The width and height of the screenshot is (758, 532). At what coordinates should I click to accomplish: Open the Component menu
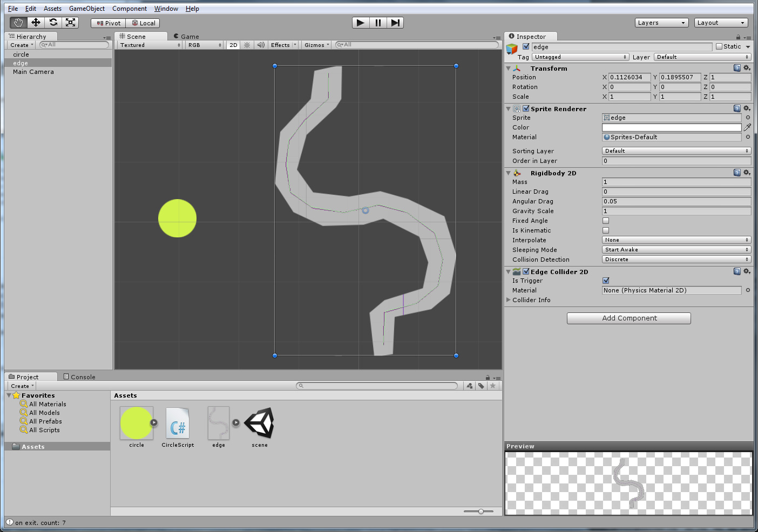click(130, 9)
